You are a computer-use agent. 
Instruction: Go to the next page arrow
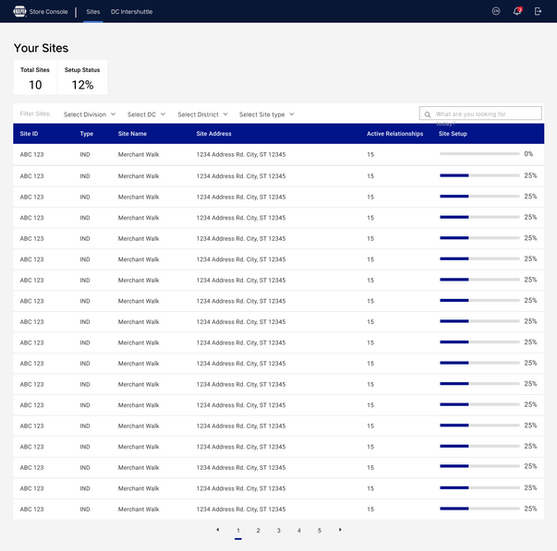(340, 530)
